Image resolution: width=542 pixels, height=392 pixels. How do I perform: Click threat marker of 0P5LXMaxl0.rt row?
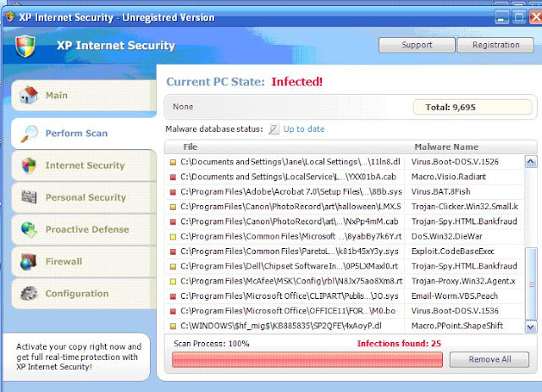click(x=173, y=267)
